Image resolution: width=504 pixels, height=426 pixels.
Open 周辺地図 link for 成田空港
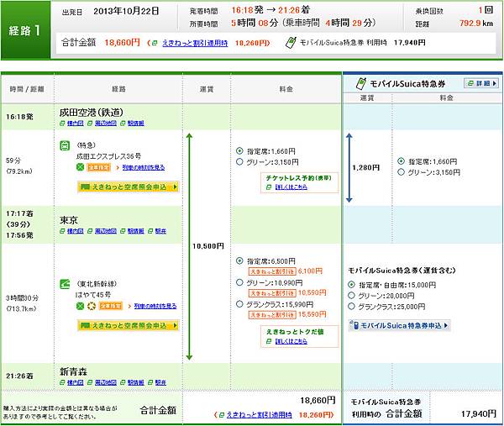click(x=106, y=124)
